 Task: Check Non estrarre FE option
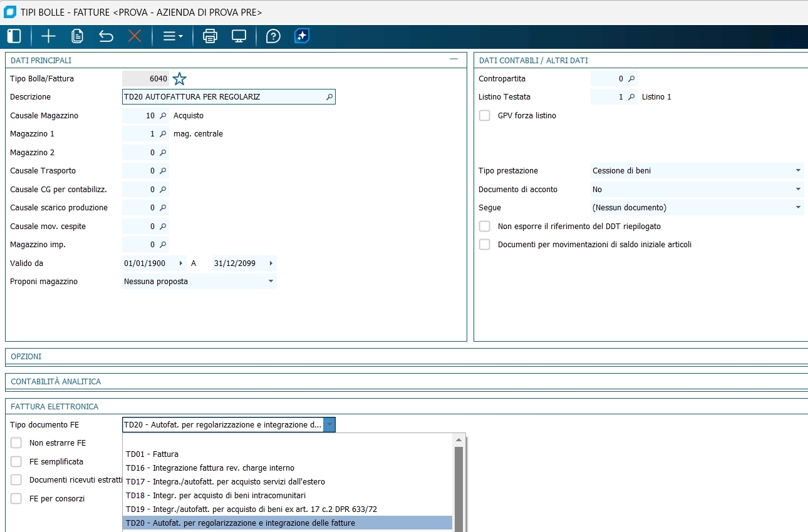coord(16,443)
